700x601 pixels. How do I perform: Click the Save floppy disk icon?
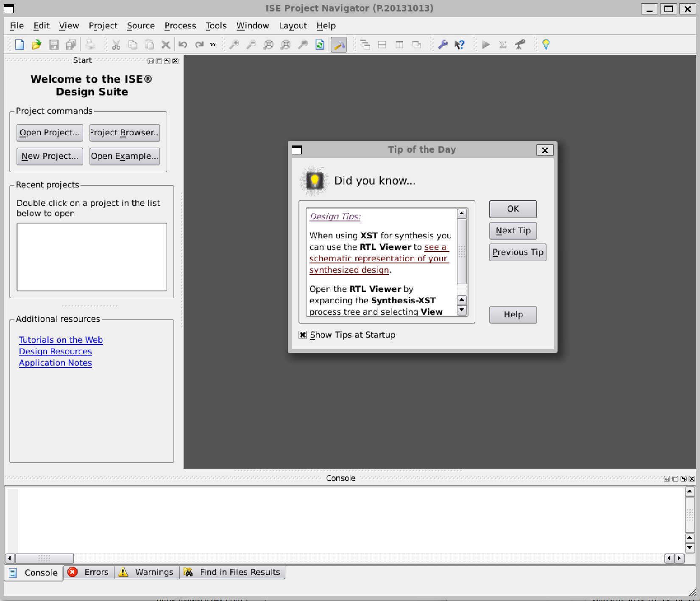[x=54, y=45]
